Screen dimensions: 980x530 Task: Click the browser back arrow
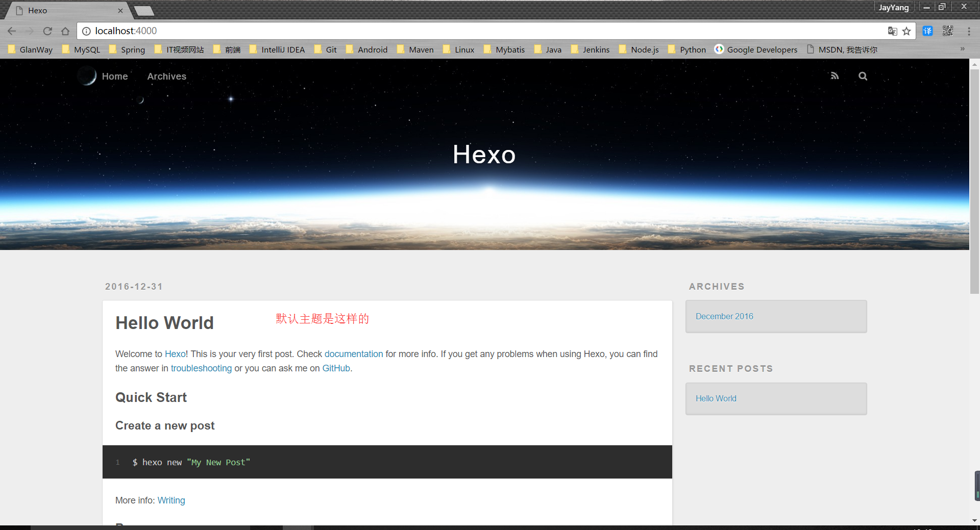(x=12, y=31)
